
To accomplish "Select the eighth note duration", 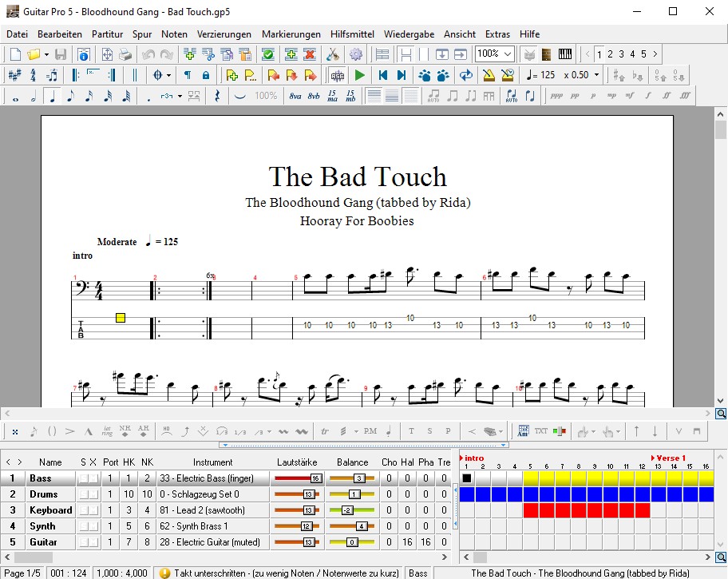I will point(70,96).
